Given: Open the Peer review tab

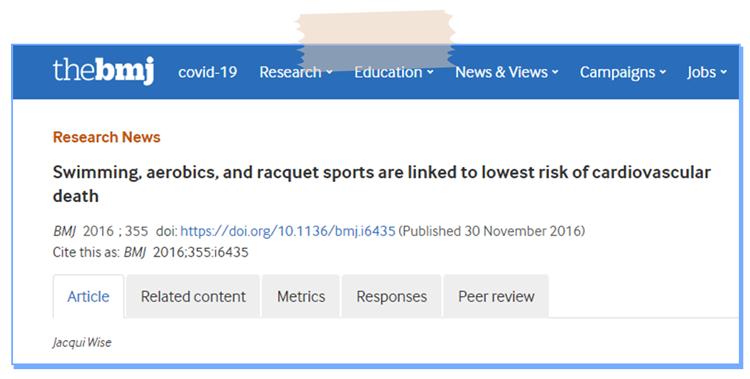Looking at the screenshot, I should (x=496, y=297).
